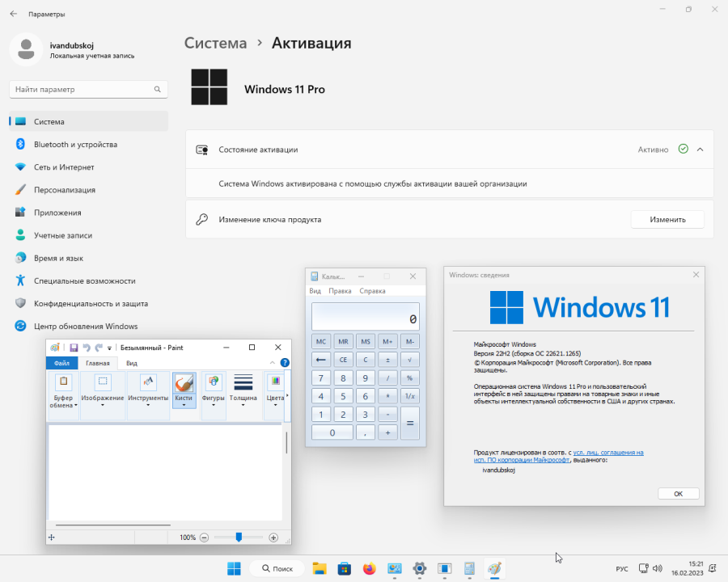Undo last action in Paint
This screenshot has width=728, height=582.
(87, 348)
